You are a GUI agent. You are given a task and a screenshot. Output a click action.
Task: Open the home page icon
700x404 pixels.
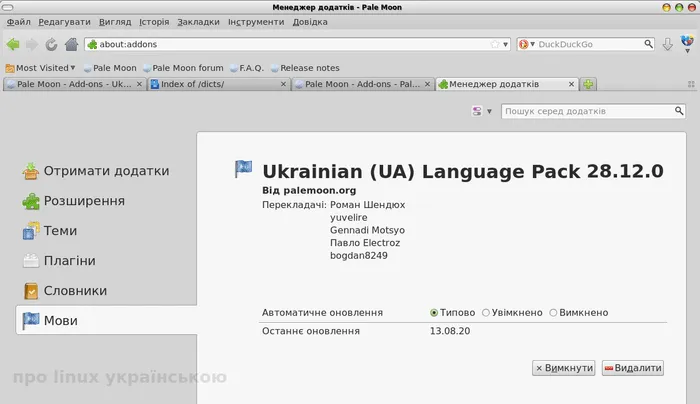click(71, 44)
